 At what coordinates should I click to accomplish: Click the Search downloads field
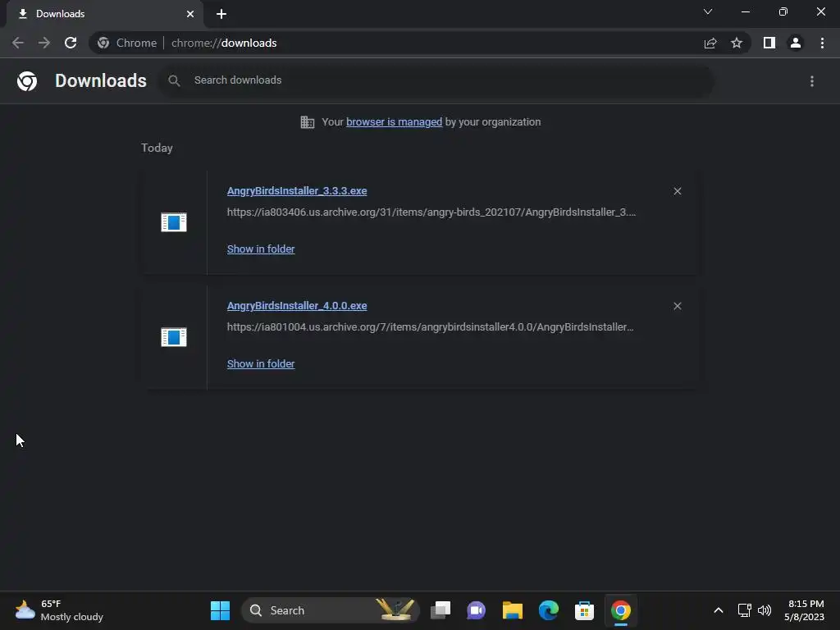[436, 80]
